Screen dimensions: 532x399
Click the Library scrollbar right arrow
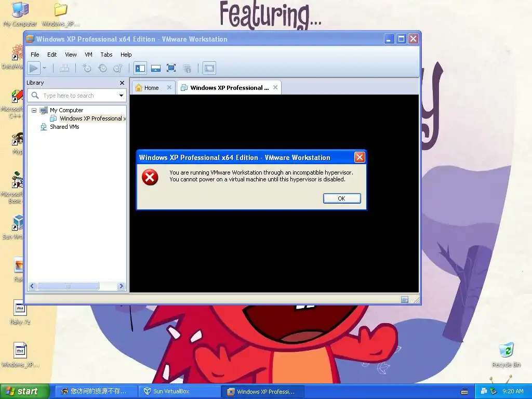121,286
